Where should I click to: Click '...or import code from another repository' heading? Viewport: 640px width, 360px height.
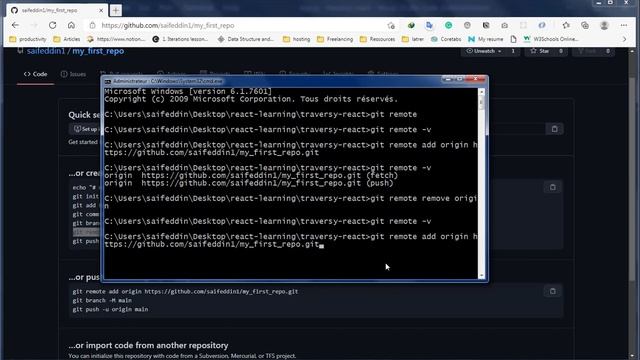point(148,345)
